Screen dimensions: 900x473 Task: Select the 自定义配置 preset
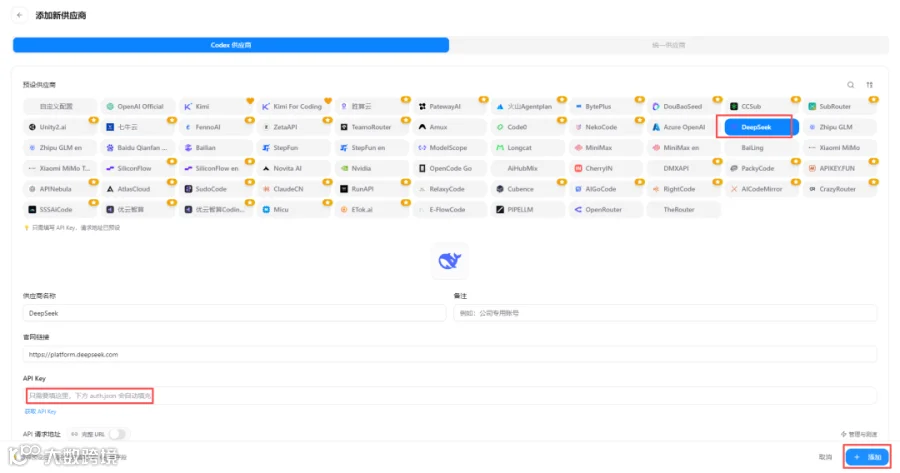[60, 107]
